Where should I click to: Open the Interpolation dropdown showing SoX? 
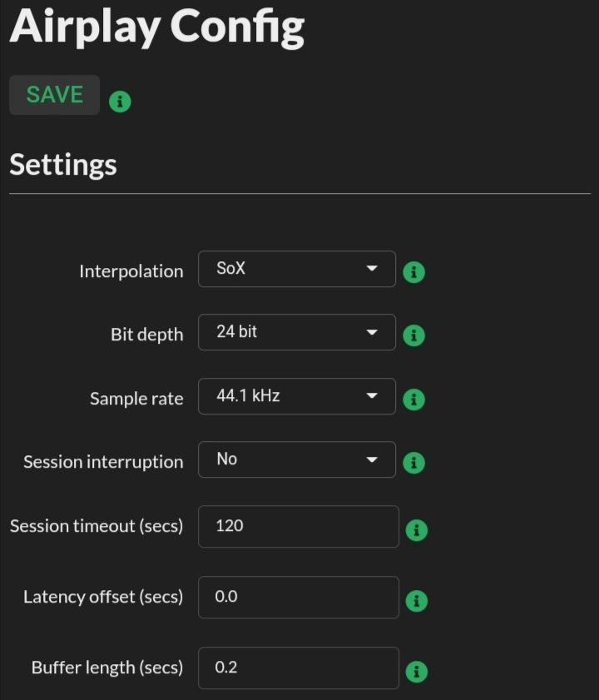297,269
